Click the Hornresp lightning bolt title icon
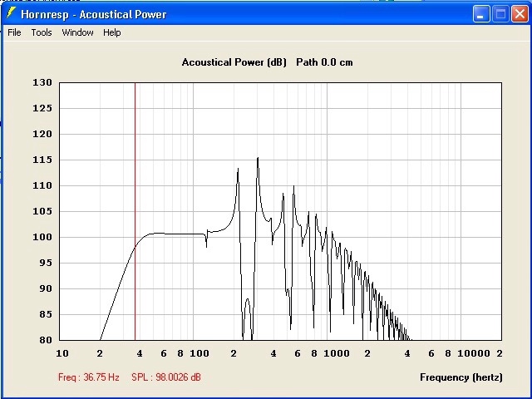Viewport: 532px width, 399px height. click(11, 13)
